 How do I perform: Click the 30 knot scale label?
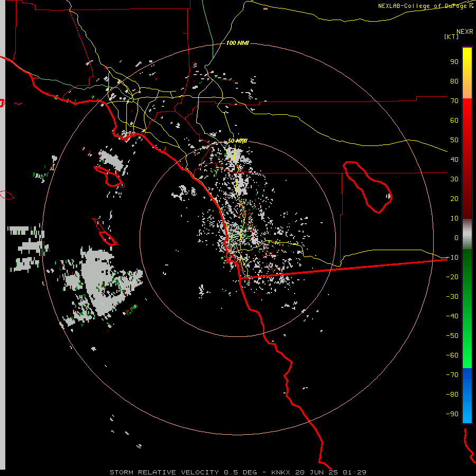(x=454, y=179)
